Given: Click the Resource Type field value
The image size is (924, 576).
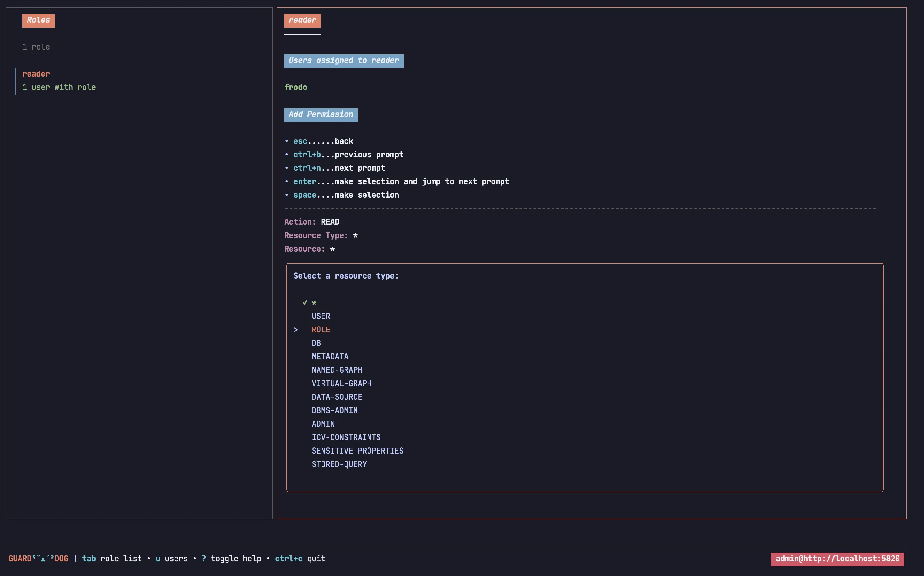Looking at the screenshot, I should (x=355, y=235).
